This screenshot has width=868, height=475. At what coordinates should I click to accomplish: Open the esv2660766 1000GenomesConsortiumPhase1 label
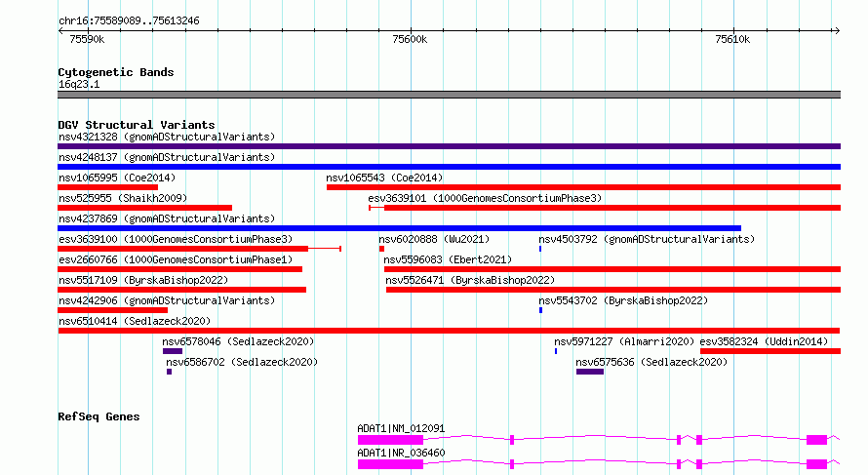click(176, 259)
